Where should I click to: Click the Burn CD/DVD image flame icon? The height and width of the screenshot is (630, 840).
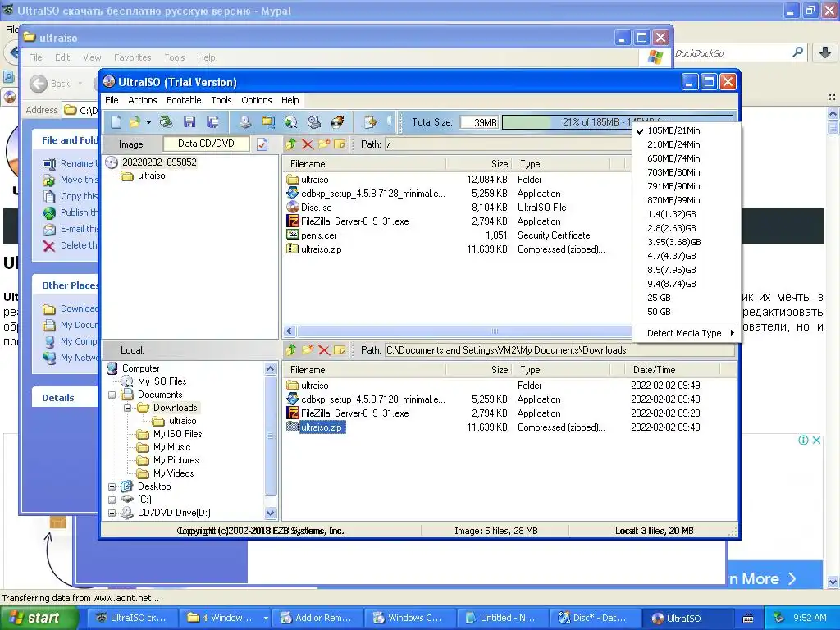[x=337, y=122]
